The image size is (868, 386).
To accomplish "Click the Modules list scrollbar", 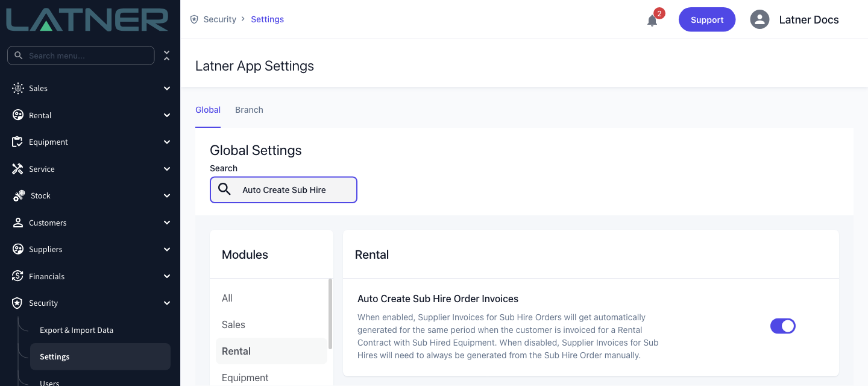I will [x=330, y=314].
